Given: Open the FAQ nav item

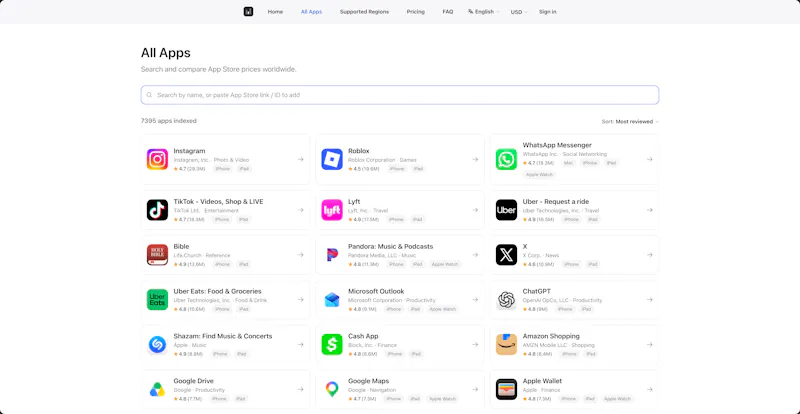Looking at the screenshot, I should 447,12.
